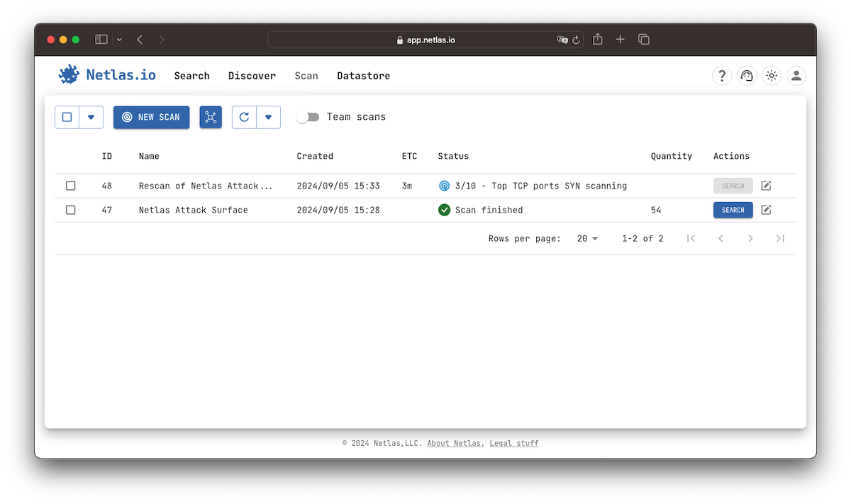Check the checkbox for scan 48
This screenshot has width=851, height=504.
pyautogui.click(x=70, y=185)
